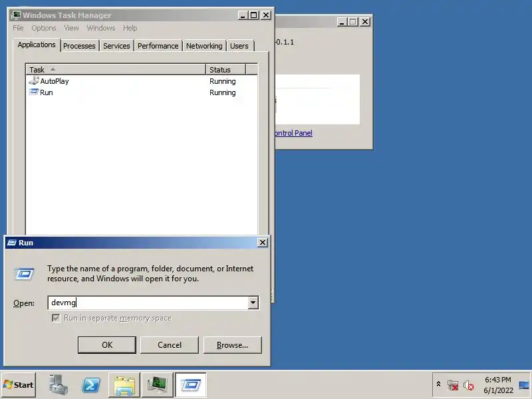Image resolution: width=532 pixels, height=399 pixels.
Task: Toggle Run in separate memory space checkbox
Action: tap(56, 318)
